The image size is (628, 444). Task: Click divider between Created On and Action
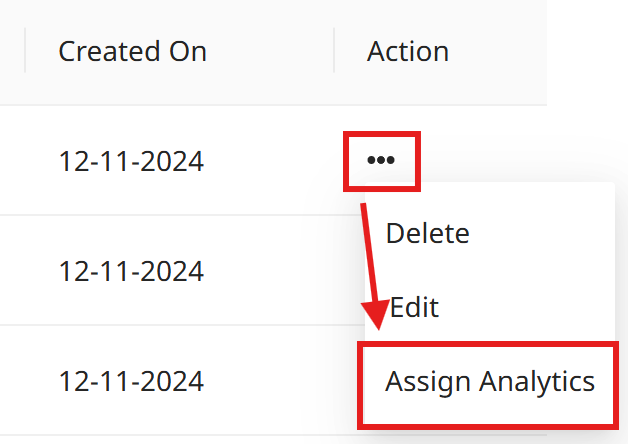(334, 51)
